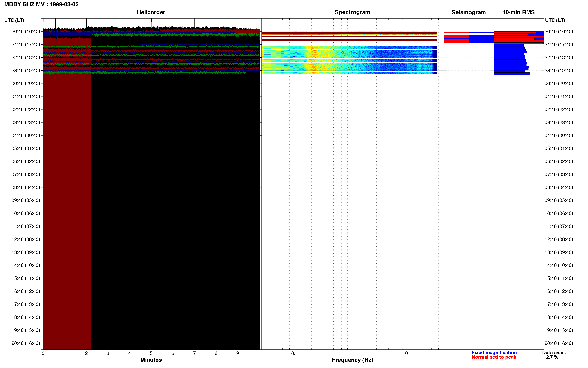Click left time label 10:40 (06:40)

pos(26,213)
